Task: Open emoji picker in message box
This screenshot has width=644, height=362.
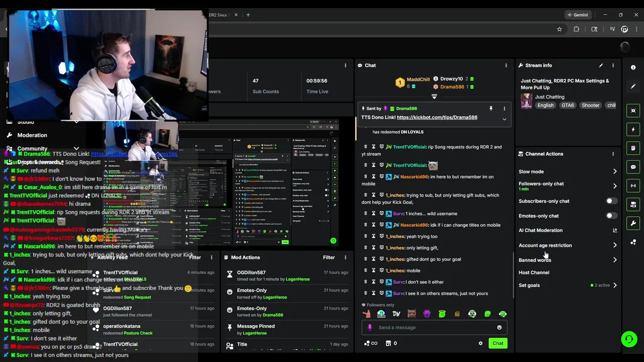Action: (499, 327)
